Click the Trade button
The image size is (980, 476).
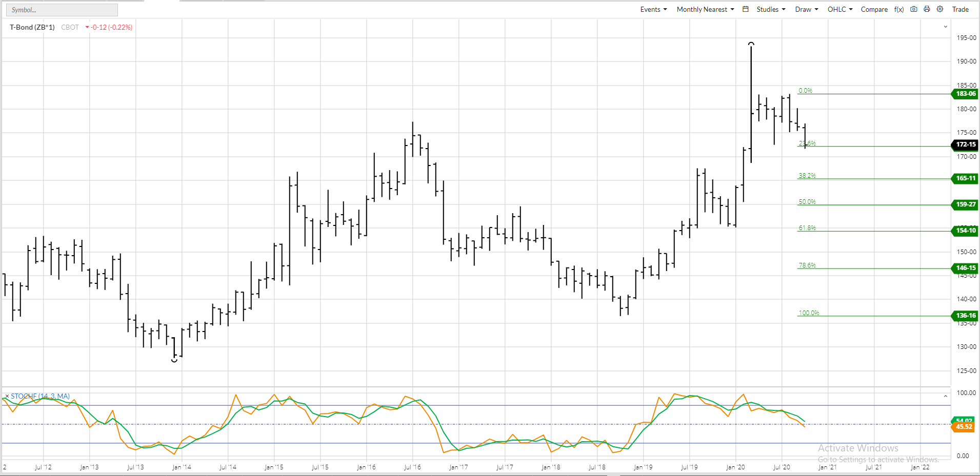960,9
